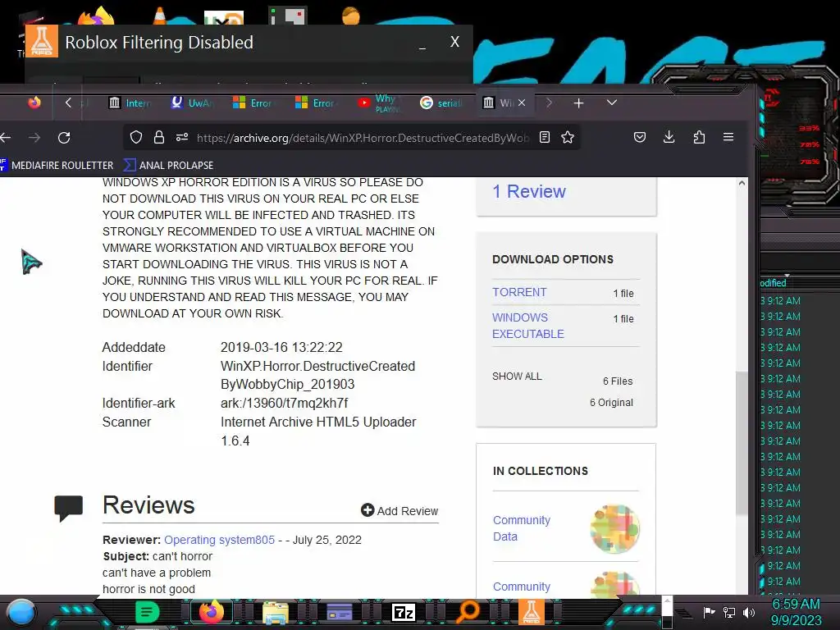Open Firefox View icon in tab bar
This screenshot has width=840, height=630.
(34, 103)
